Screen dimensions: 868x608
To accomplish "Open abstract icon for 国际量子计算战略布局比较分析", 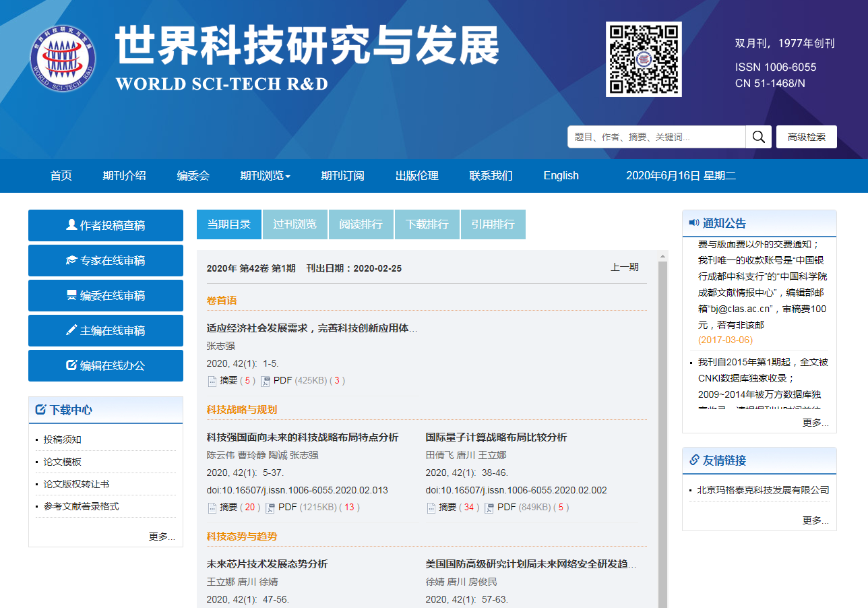I will 431,508.
